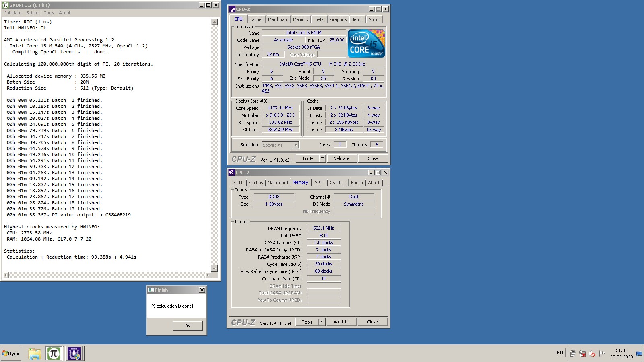Click the show desktop icon near clock

click(639, 354)
